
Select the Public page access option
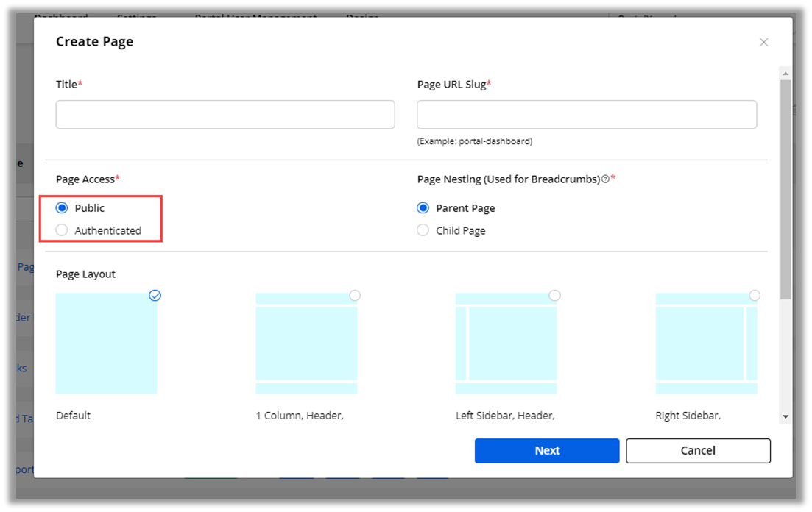click(63, 208)
